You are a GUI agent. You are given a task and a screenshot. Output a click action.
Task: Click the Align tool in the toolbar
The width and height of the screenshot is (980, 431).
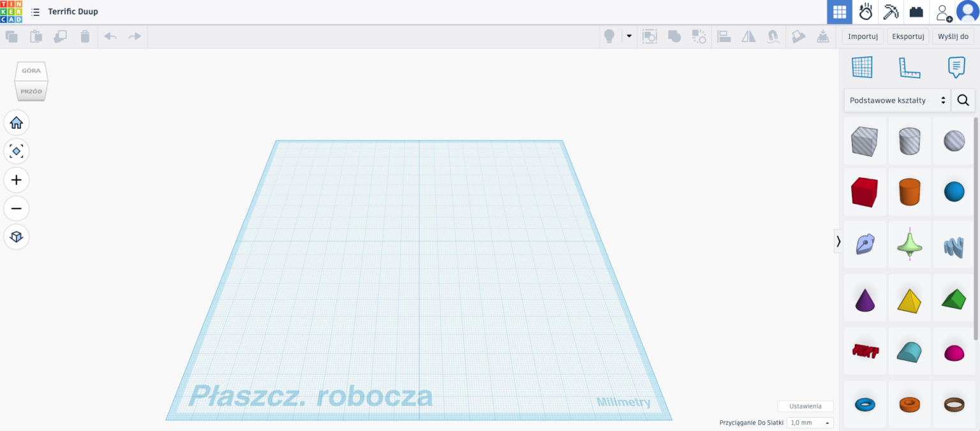[724, 36]
